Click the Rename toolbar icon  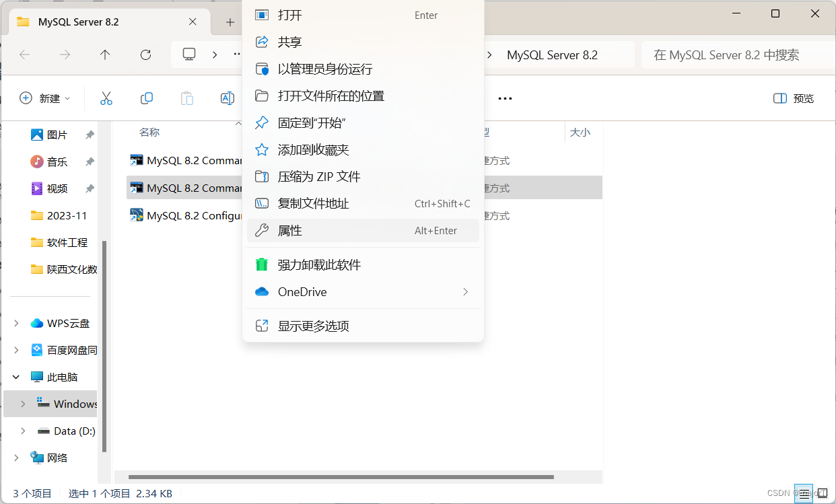(228, 98)
